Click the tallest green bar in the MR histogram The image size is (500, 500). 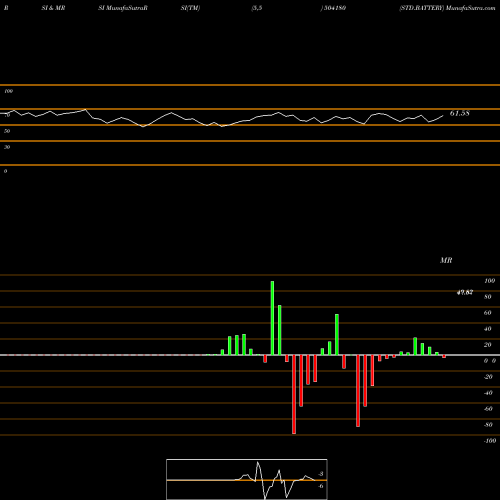click(x=272, y=318)
